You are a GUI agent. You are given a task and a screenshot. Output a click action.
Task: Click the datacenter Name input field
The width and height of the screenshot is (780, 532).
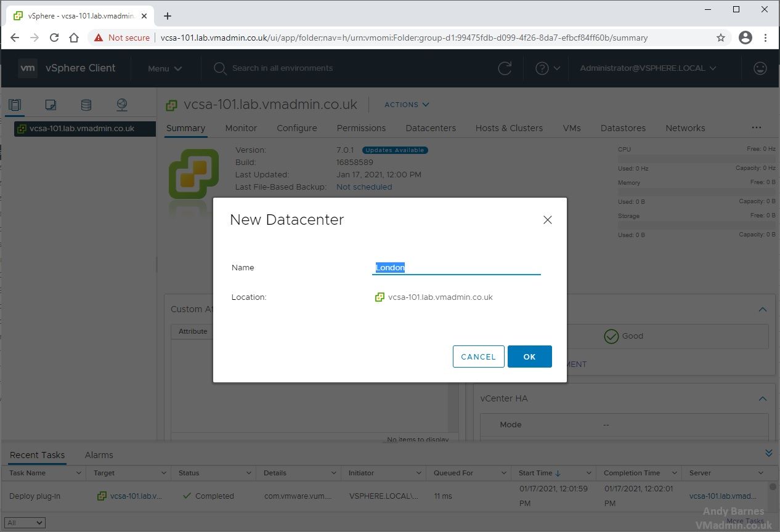456,268
